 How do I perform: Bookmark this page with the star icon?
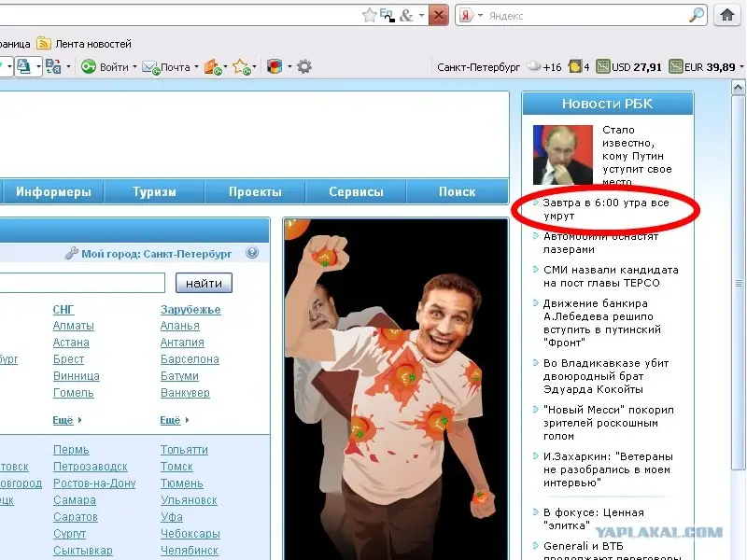click(369, 16)
